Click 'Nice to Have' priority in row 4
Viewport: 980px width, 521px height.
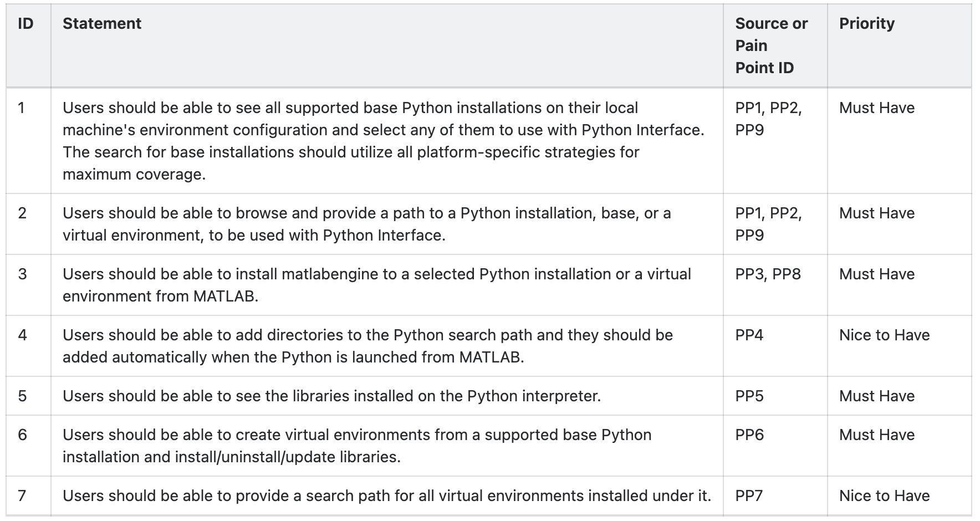pos(884,335)
